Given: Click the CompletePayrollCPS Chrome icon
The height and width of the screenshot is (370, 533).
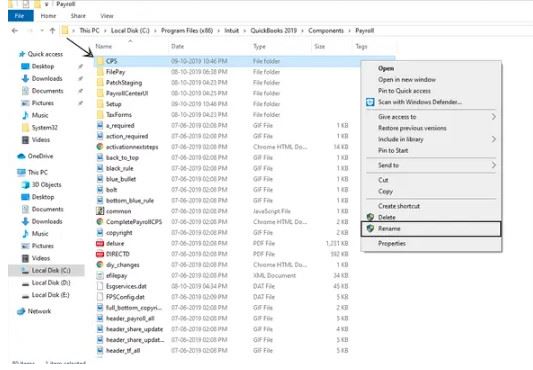Looking at the screenshot, I should [100, 222].
